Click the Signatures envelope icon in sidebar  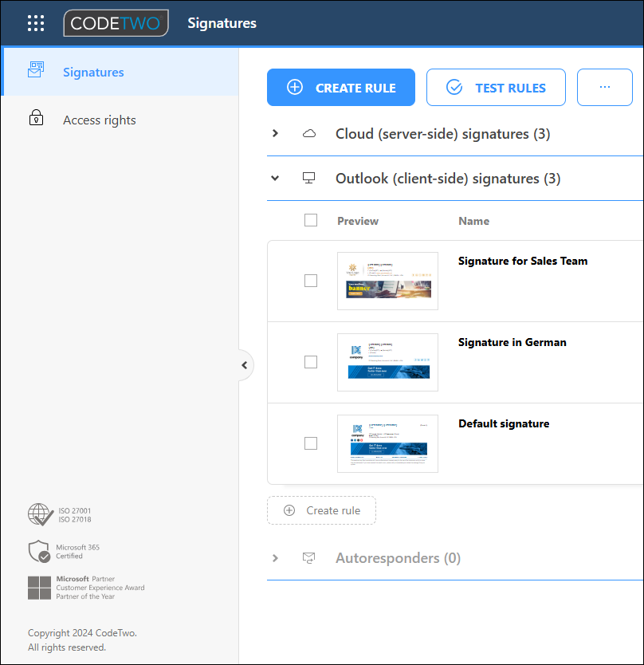point(36,70)
